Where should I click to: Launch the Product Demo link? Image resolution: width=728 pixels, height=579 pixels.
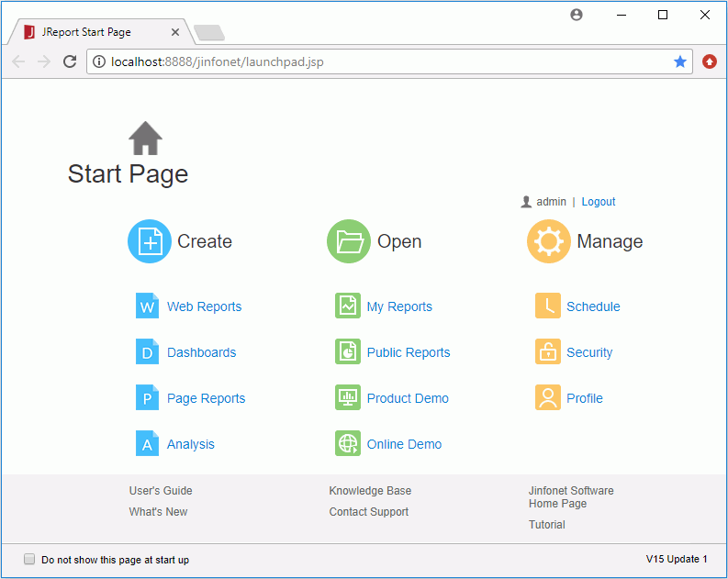coord(408,398)
